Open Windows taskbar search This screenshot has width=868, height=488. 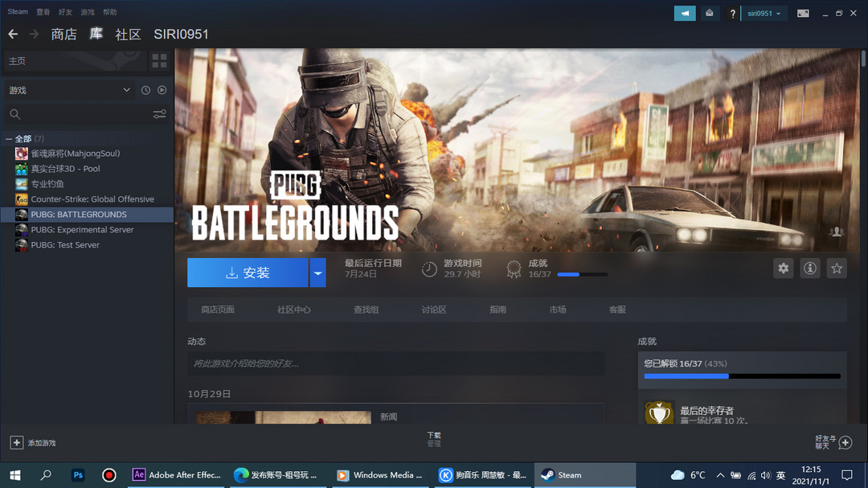pyautogui.click(x=46, y=475)
